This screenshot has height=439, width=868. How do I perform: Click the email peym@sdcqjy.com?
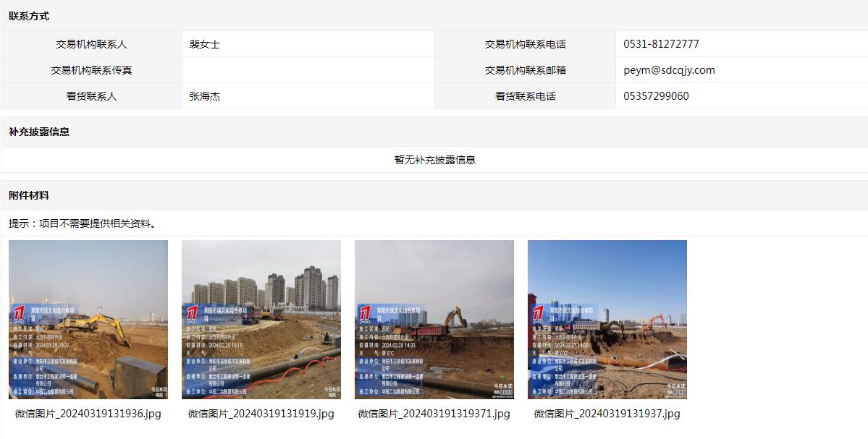(669, 70)
